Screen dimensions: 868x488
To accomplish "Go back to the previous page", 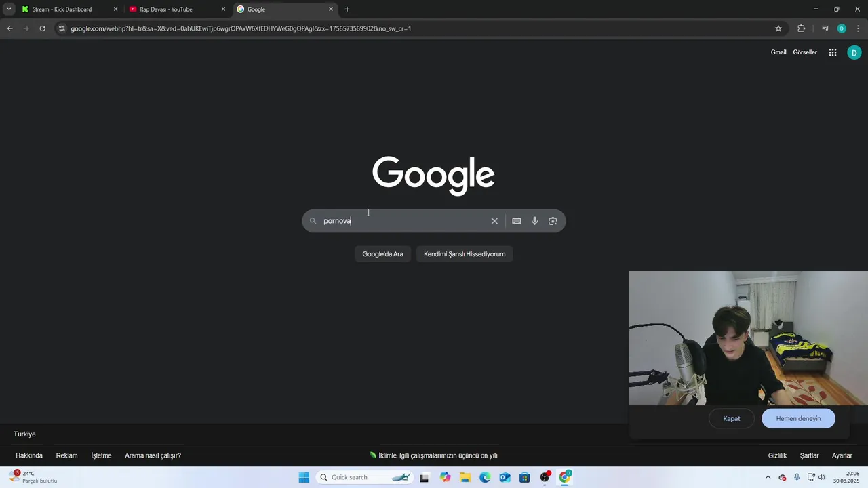I will point(9,28).
